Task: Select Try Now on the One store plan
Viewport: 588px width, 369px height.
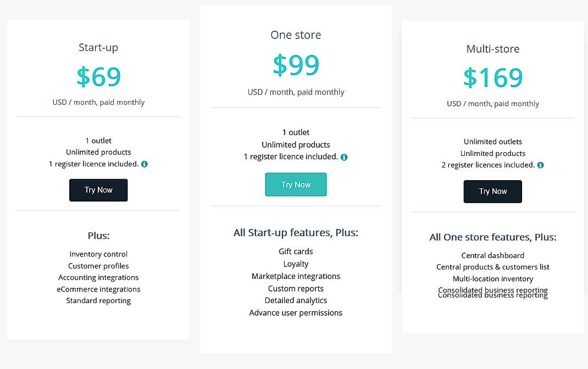Action: (296, 185)
